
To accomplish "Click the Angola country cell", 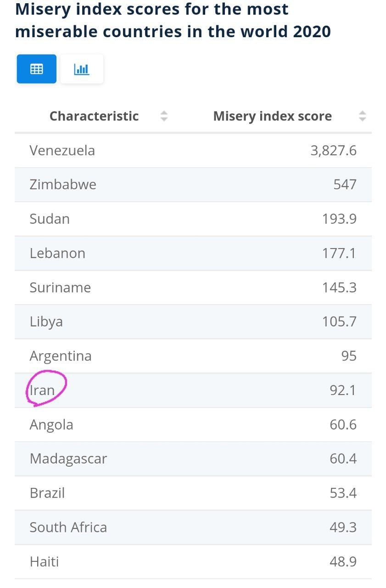I will [51, 425].
